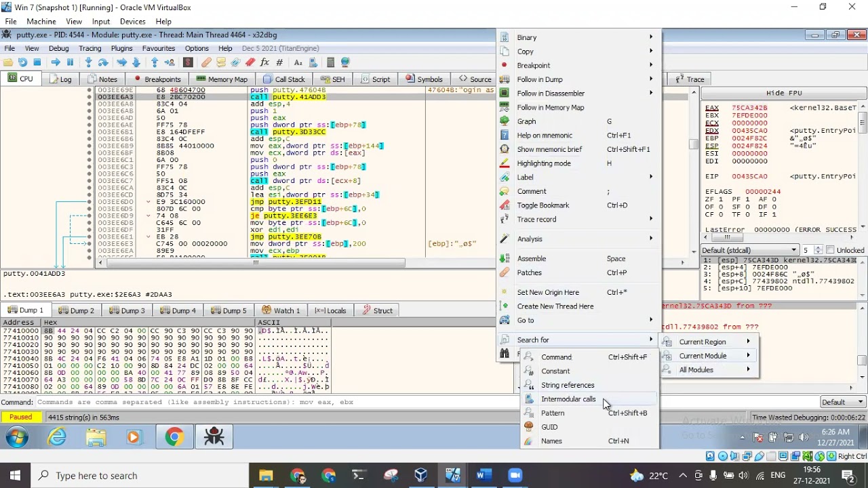Launch Internet Explorer from Win 7 taskbar
868x488 pixels.
point(57,437)
